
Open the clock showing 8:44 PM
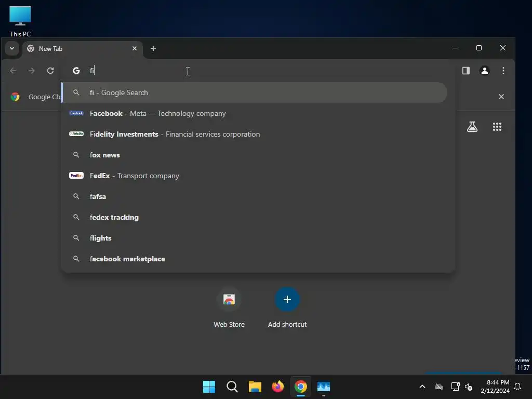coord(495,387)
